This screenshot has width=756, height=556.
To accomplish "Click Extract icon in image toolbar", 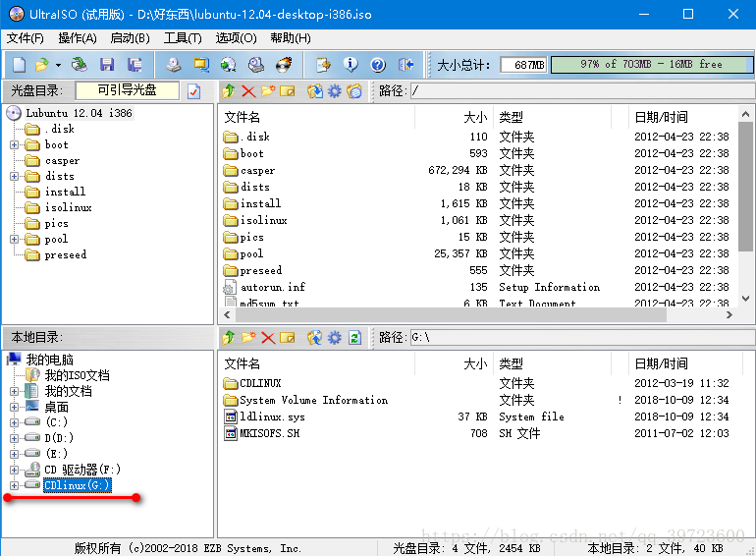I will [315, 91].
